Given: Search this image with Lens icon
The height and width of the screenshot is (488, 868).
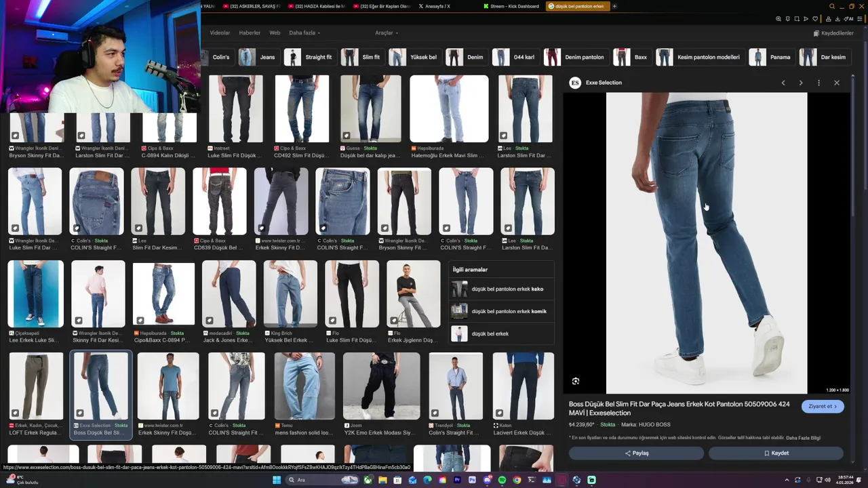Looking at the screenshot, I should [576, 382].
